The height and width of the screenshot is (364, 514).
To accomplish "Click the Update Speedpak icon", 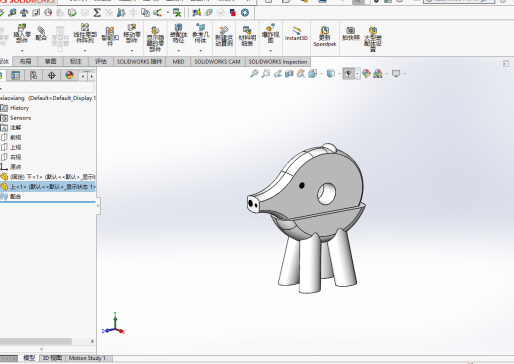I will coord(325,36).
